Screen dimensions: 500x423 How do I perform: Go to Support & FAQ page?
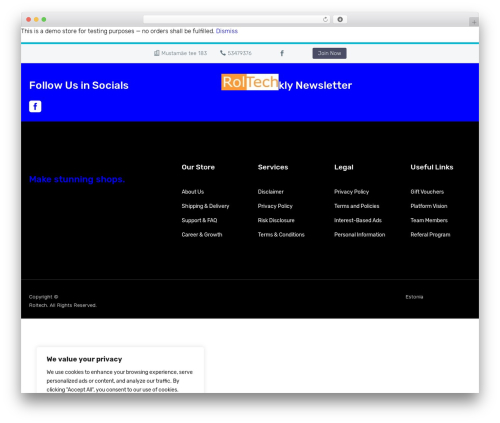tap(199, 220)
